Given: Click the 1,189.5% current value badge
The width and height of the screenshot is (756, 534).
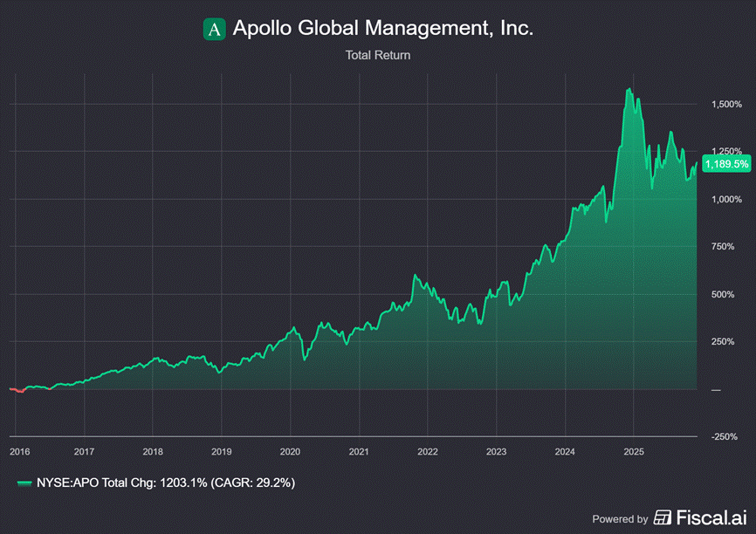Looking at the screenshot, I should 726,163.
